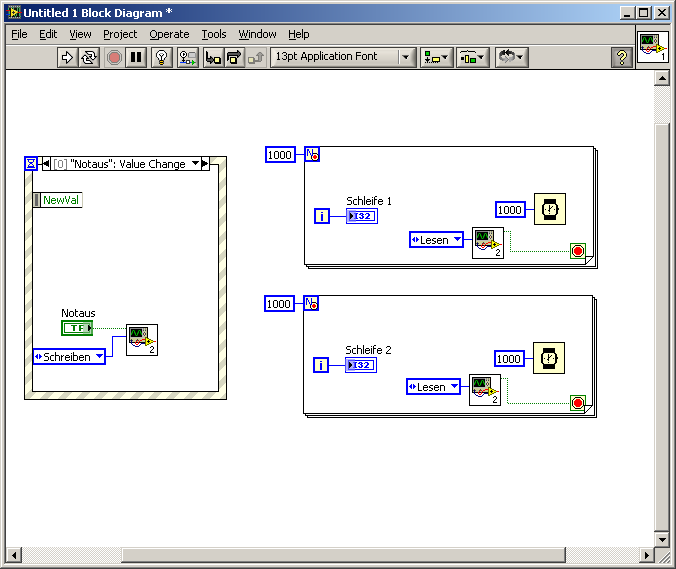Open the Help menu

pyautogui.click(x=299, y=34)
